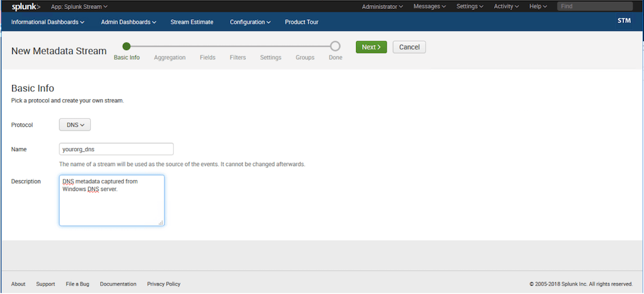Select the Fields step label
Screen dimensions: 644x294
point(207,58)
